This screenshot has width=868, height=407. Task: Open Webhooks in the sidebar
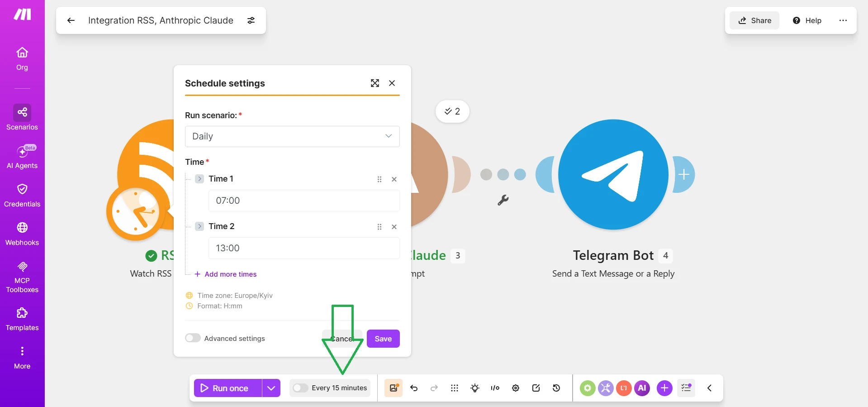(x=22, y=234)
